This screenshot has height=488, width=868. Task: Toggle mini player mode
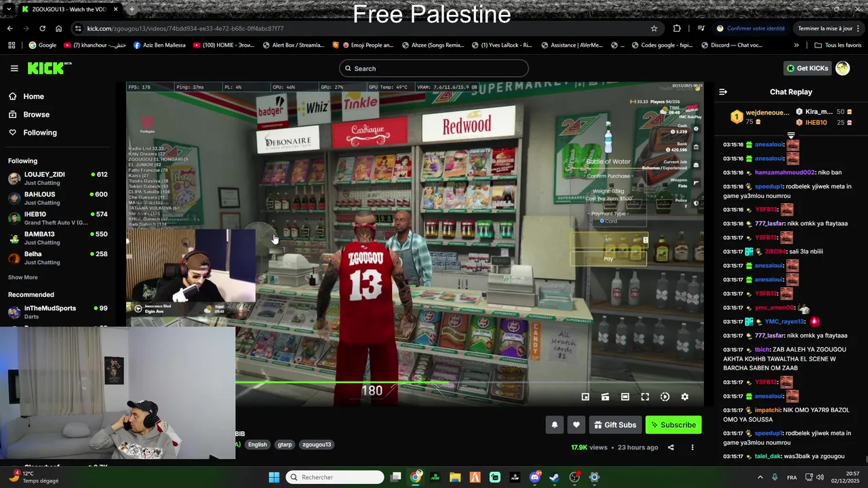coord(585,396)
